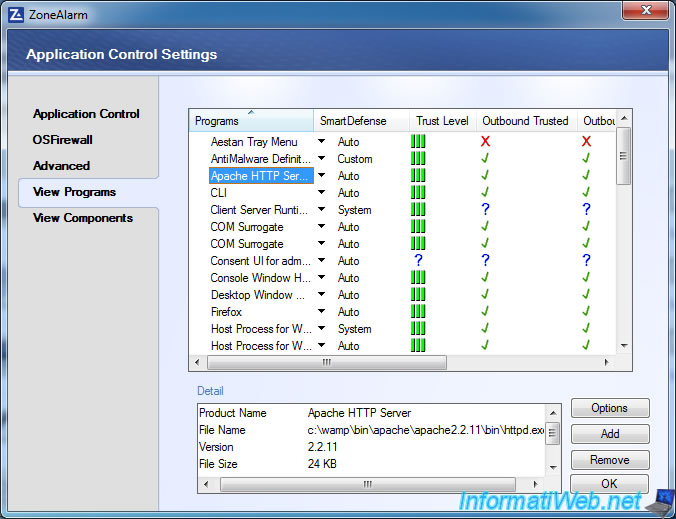The height and width of the screenshot is (519, 676).
Task: Click blue question mark Trust Level for Consent UI
Action: [418, 261]
